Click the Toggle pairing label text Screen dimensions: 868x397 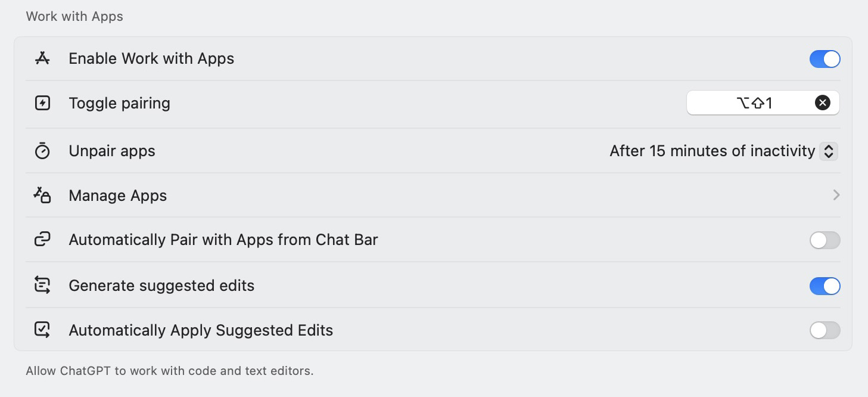[x=119, y=103]
